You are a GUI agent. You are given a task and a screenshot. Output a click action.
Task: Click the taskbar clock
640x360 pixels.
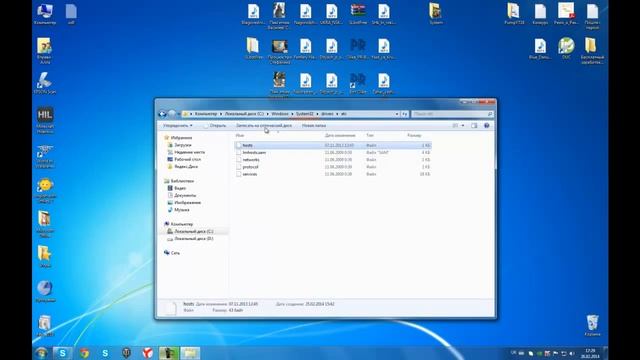590,353
